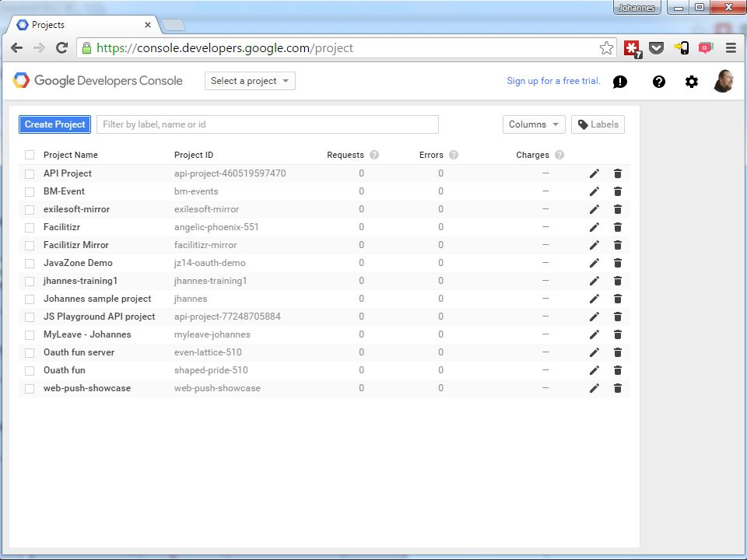This screenshot has width=747, height=560.
Task: Sort by Project Name column header
Action: coord(71,155)
